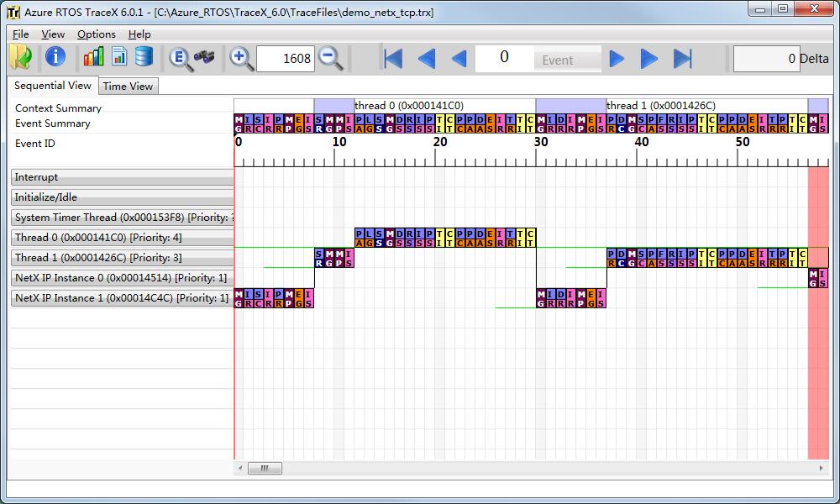
Task: Select the Thread 1 (0x0001426C) row label
Action: 122,258
